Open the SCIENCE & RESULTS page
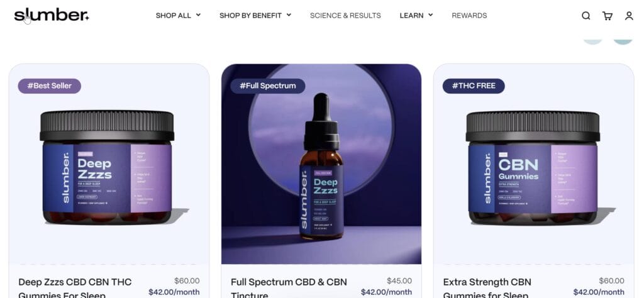The image size is (644, 298). pyautogui.click(x=345, y=16)
